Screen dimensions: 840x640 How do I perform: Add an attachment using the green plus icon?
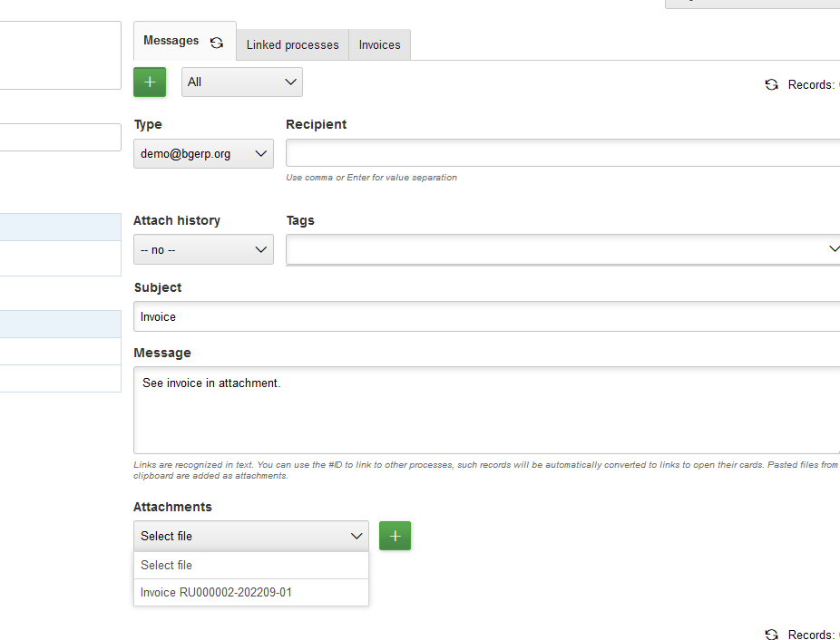click(x=395, y=536)
